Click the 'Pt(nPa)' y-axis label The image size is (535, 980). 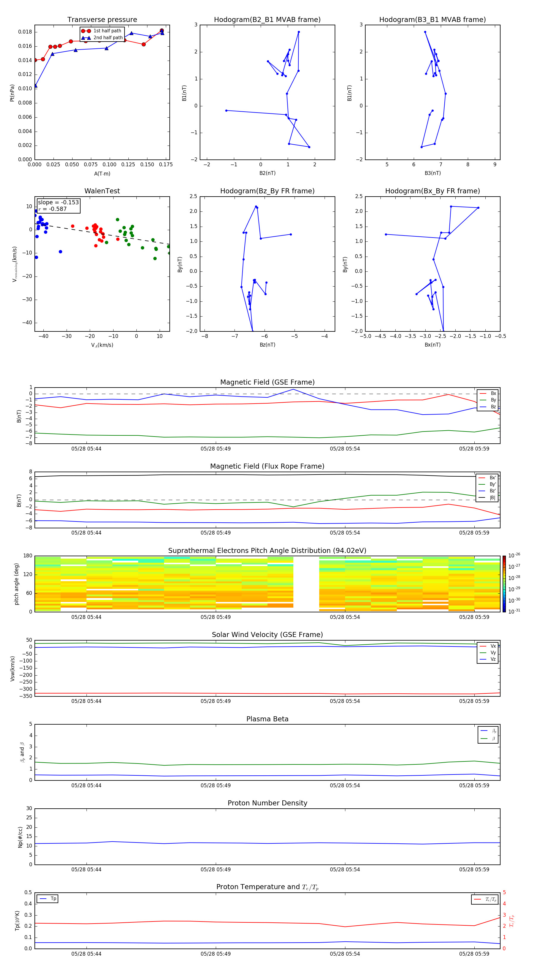[x=12, y=93]
